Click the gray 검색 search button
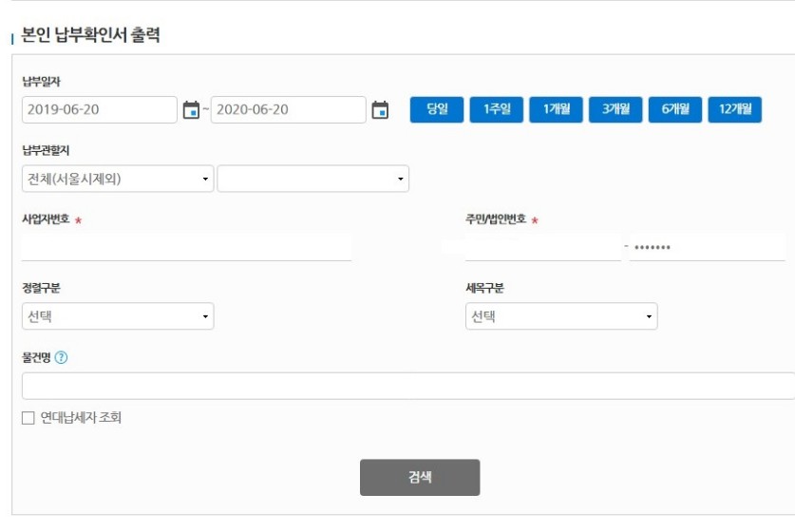Viewport: 795px width, 532px height. point(420,477)
